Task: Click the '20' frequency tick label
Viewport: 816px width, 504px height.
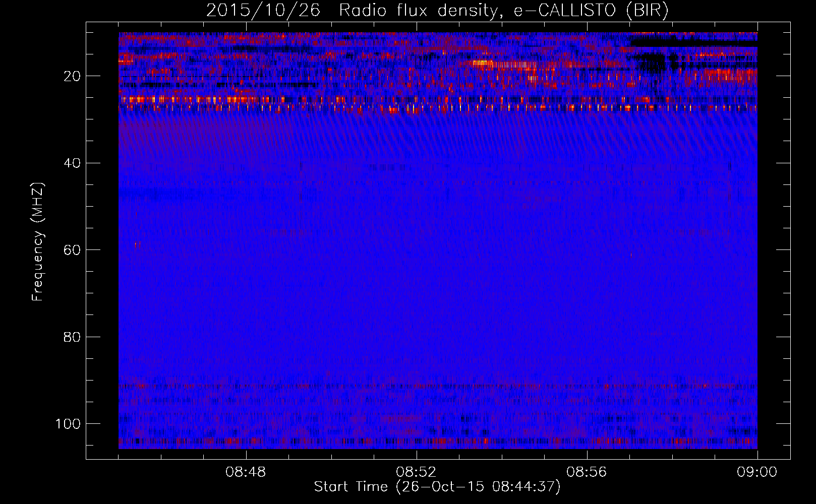Action: (x=72, y=76)
